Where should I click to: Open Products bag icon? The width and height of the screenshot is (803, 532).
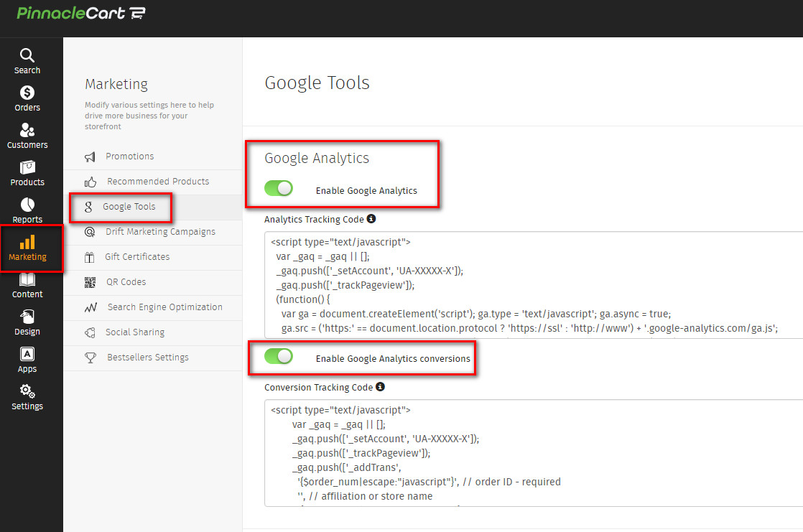point(27,167)
